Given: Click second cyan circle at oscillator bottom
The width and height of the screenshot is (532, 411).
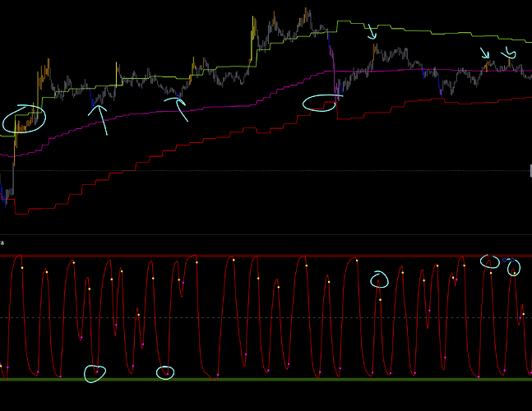Looking at the screenshot, I should (165, 372).
